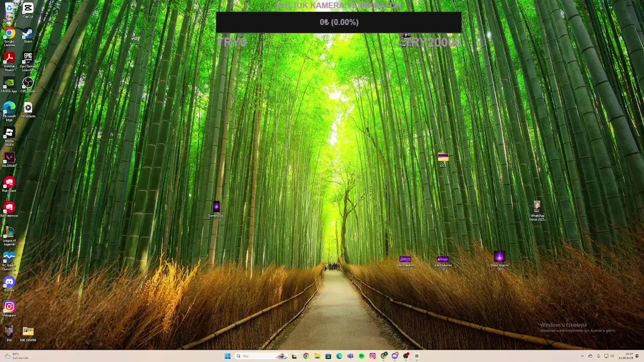The height and width of the screenshot is (362, 644).
Task: Select the Instagram desktop shortcut
Action: (9, 309)
